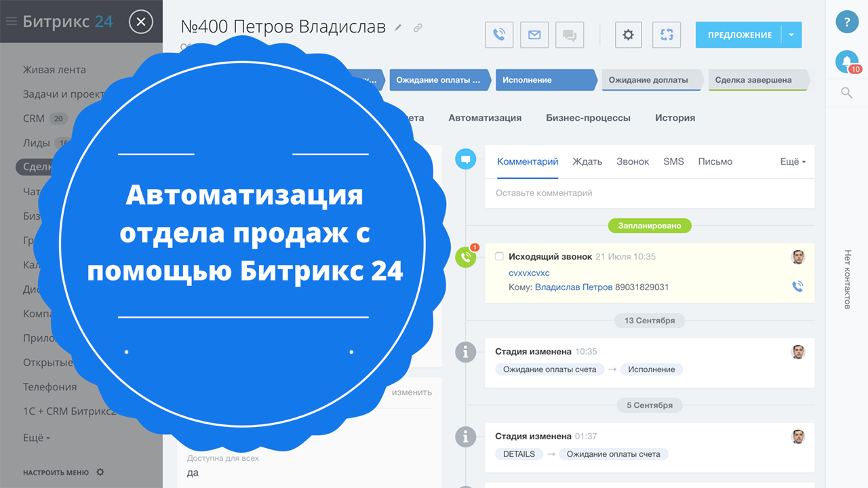Open notifications bell with 10 badge
Image resolution: width=868 pixels, height=488 pixels.
pos(847,62)
